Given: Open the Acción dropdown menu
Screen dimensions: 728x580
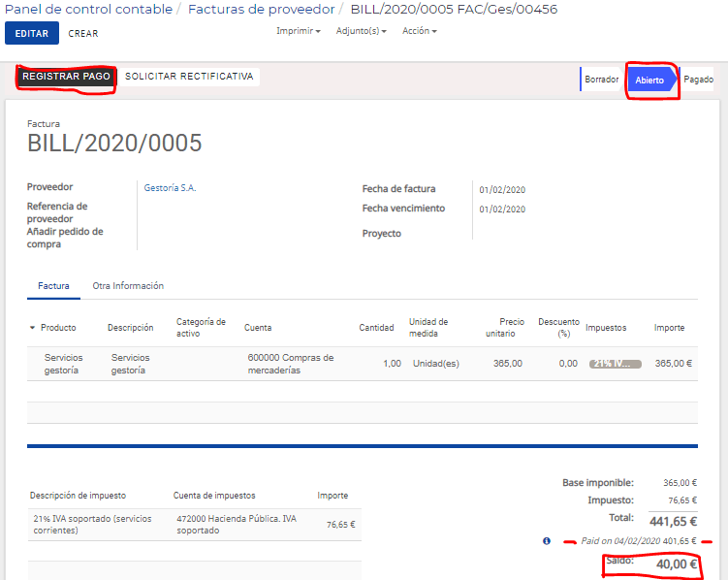Looking at the screenshot, I should 419,31.
